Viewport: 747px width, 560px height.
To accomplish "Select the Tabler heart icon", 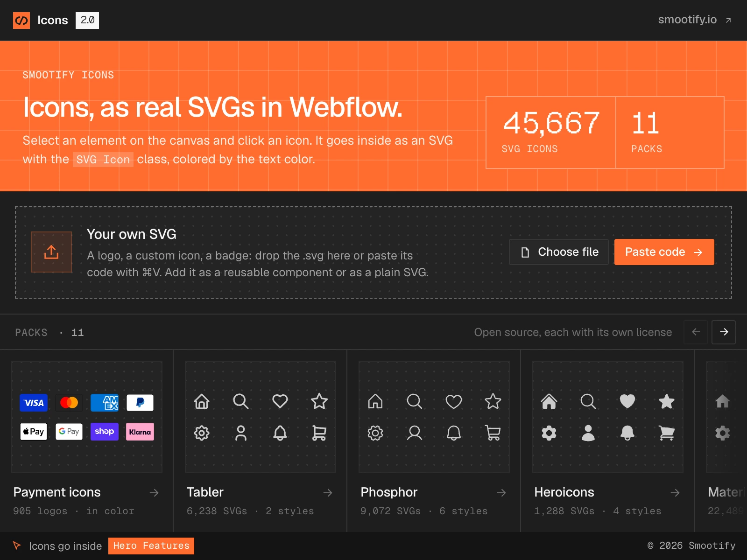I will coord(280,401).
